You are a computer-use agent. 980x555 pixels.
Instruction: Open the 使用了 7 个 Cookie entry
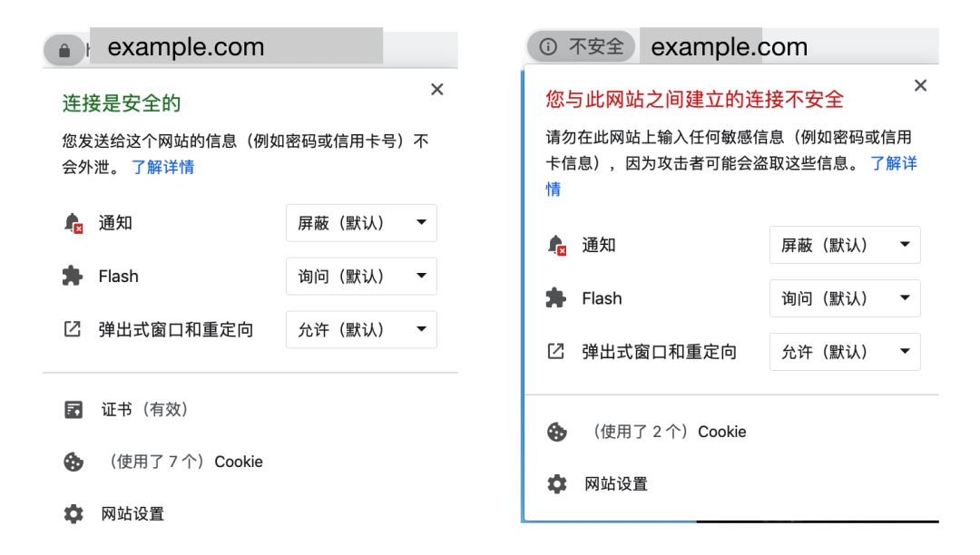[185, 462]
